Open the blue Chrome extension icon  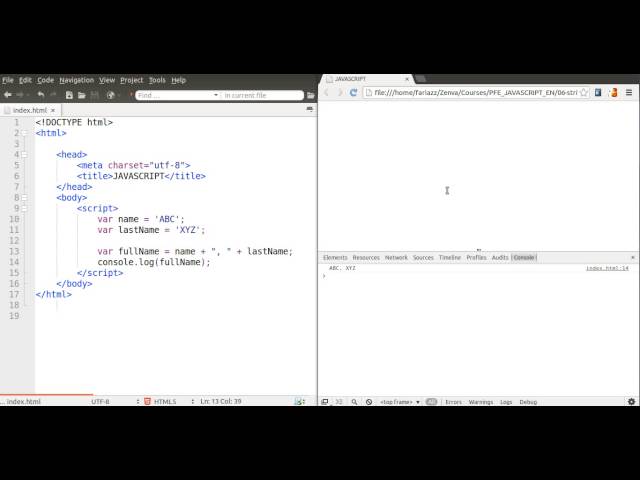coord(598,93)
